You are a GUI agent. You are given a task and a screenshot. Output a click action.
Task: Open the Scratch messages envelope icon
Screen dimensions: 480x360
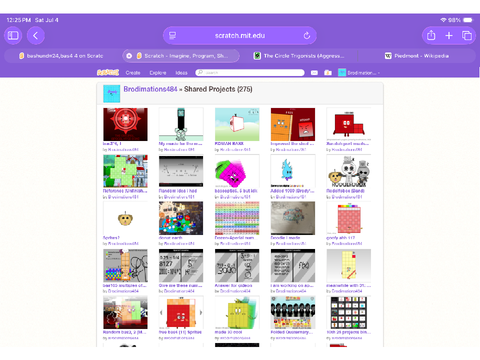[x=314, y=73]
